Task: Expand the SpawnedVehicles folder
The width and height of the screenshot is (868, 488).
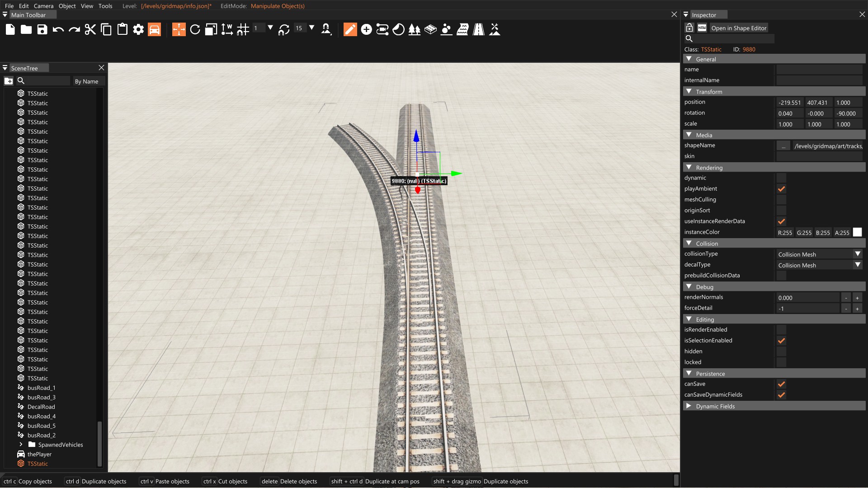Action: [x=21, y=445]
